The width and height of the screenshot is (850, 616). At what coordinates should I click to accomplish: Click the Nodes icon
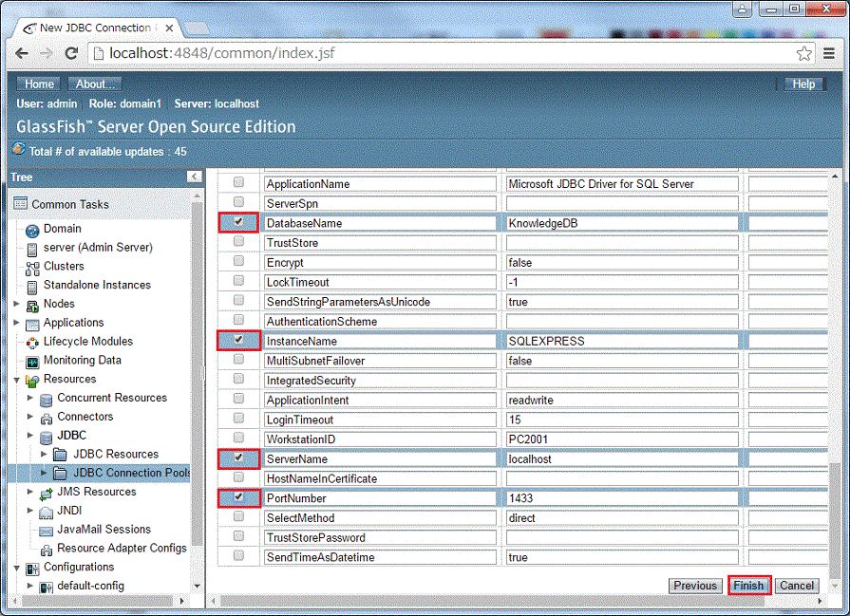[x=32, y=306]
